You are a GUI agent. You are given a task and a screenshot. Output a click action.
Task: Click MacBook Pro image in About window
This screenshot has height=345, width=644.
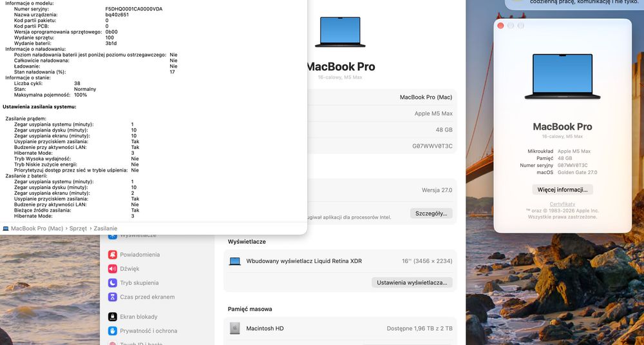click(562, 76)
